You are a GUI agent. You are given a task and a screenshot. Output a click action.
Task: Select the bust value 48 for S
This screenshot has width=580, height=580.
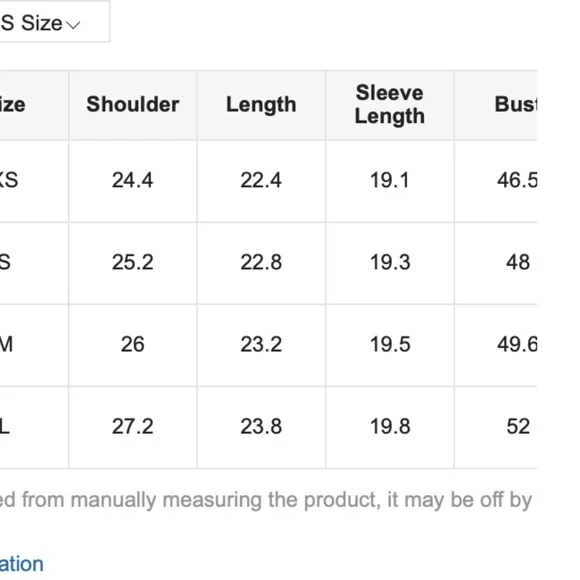(x=518, y=263)
